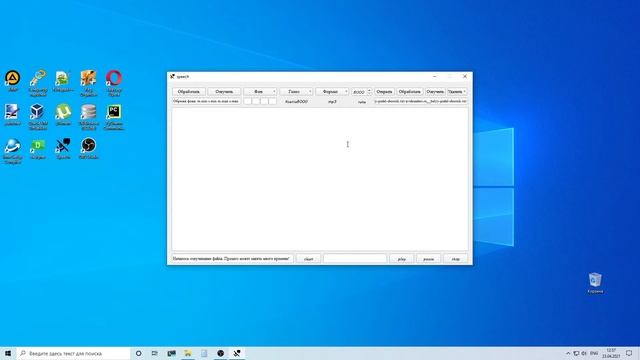
Task: Open File Explorer from the taskbar
Action: 188,353
